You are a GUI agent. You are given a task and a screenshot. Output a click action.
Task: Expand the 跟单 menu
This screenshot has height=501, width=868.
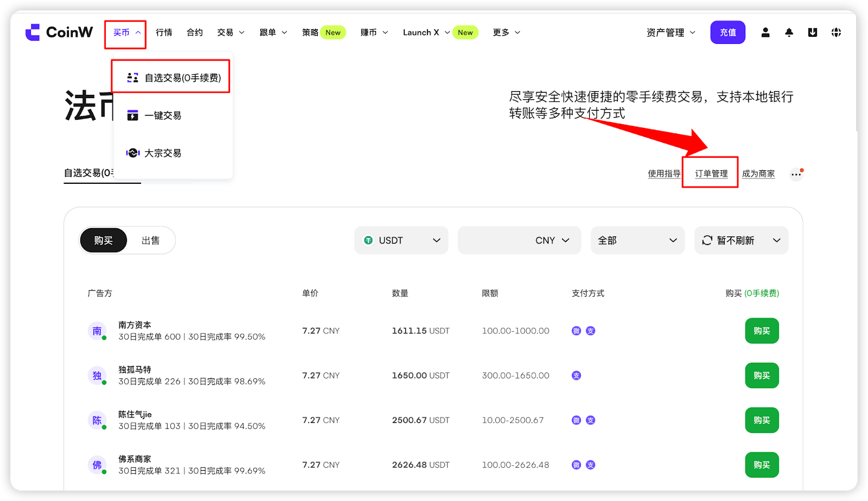click(273, 33)
